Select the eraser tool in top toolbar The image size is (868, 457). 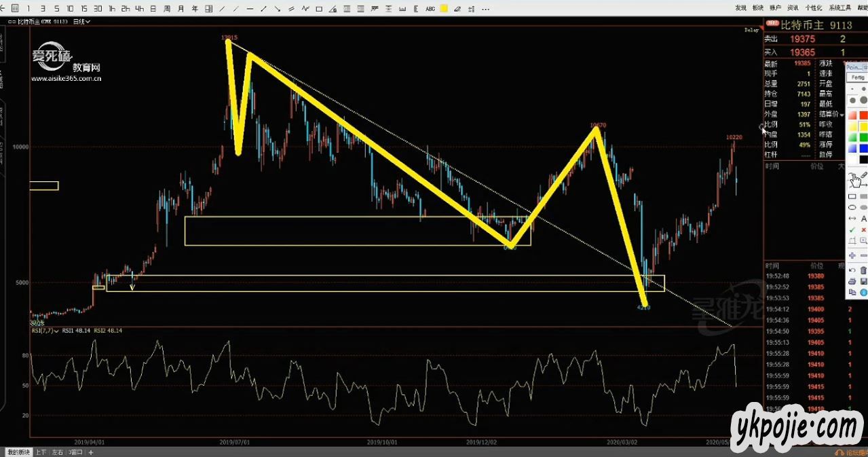coord(457,9)
